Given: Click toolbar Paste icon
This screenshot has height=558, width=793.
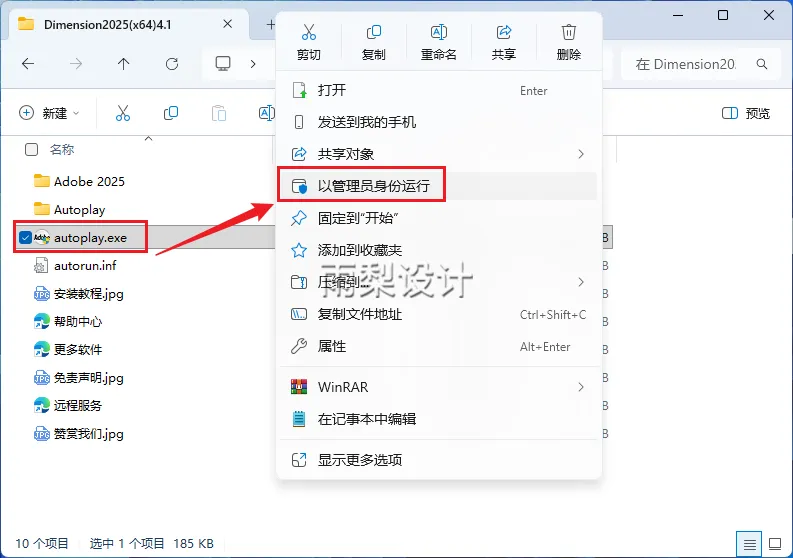Looking at the screenshot, I should [x=218, y=113].
